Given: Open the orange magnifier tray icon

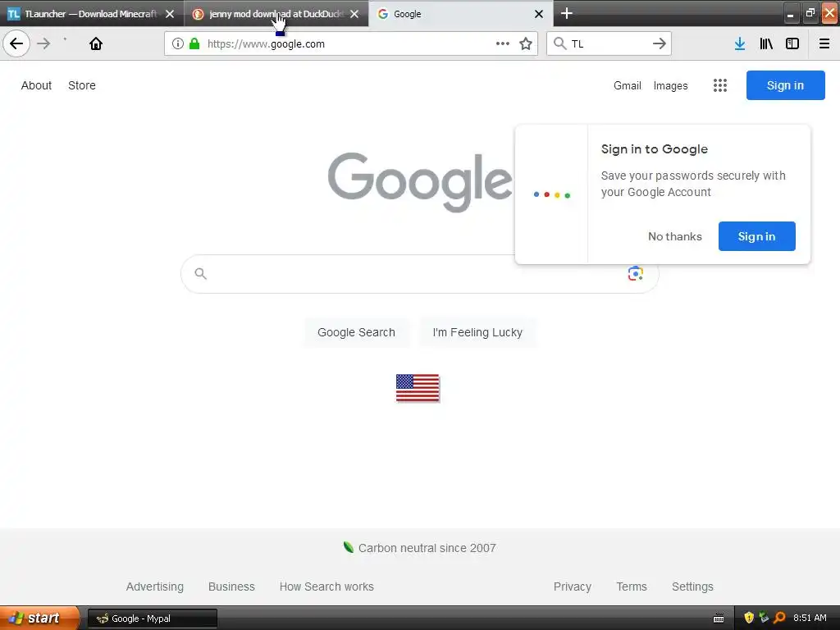Looking at the screenshot, I should [779, 618].
